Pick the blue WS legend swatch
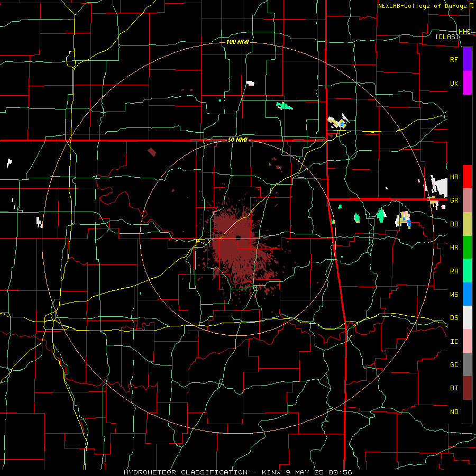 click(467, 294)
